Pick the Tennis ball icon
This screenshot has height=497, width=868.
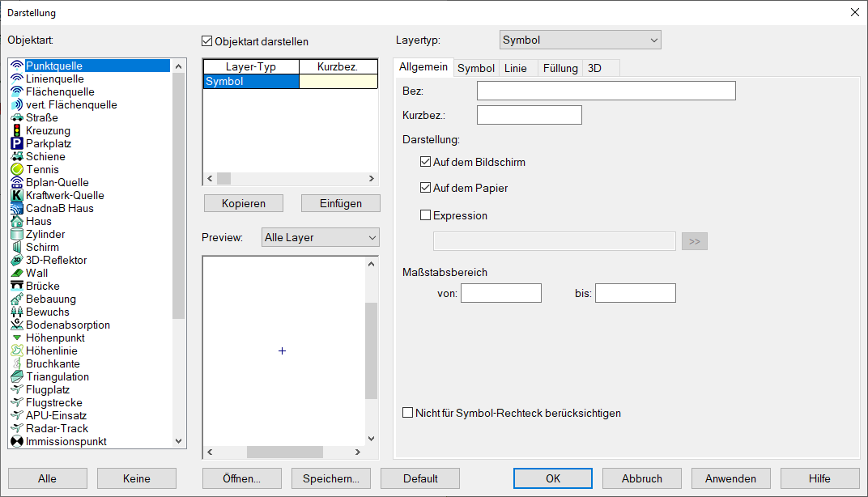[17, 169]
